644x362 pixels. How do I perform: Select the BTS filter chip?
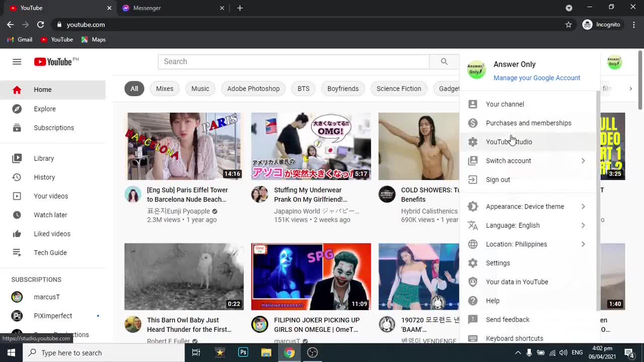(303, 88)
